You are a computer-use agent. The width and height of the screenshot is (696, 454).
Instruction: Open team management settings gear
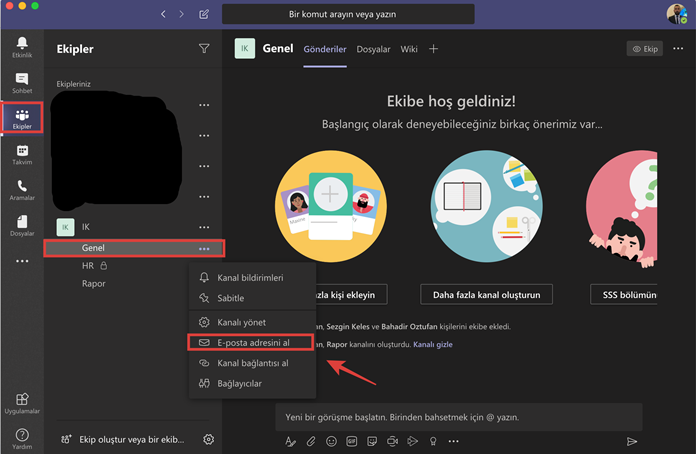208,439
